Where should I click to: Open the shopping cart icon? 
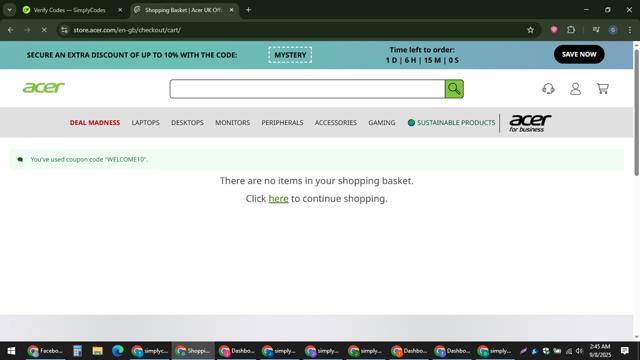[602, 89]
